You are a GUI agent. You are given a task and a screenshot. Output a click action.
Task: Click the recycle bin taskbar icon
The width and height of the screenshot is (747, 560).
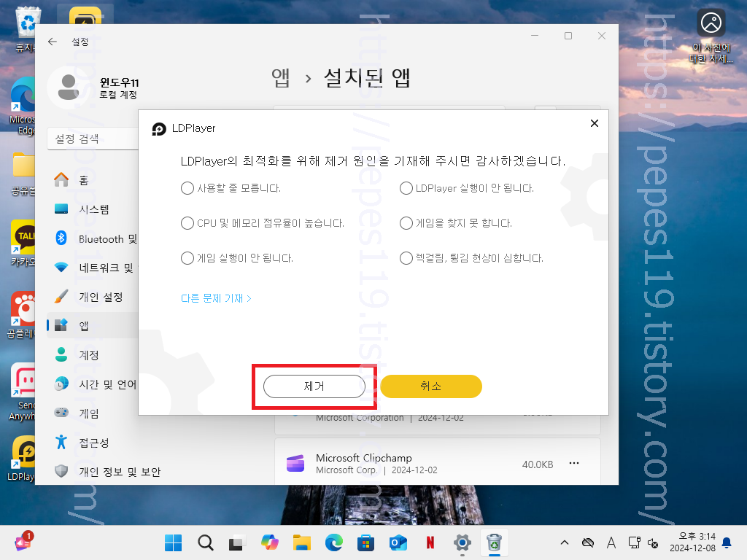495,542
